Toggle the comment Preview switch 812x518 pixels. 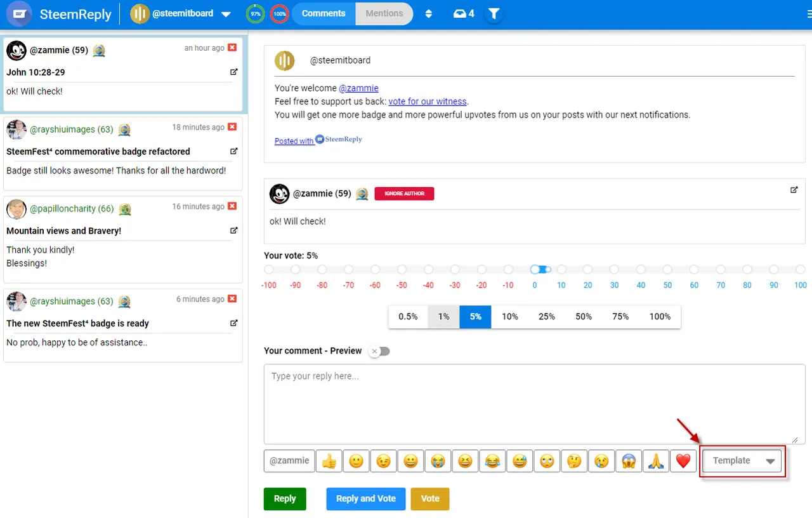[x=379, y=351]
